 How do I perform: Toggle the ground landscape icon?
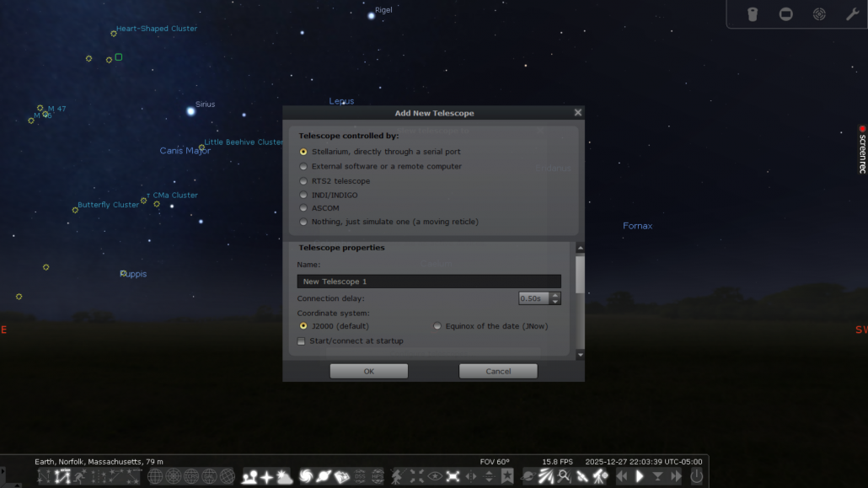tap(249, 476)
